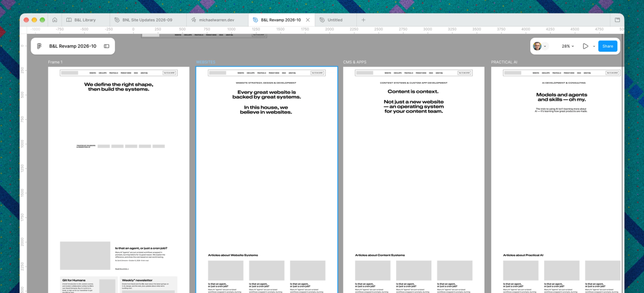Viewport: 644px width, 293px height.
Task: Switch to the B&L Library tab
Action: 85,20
